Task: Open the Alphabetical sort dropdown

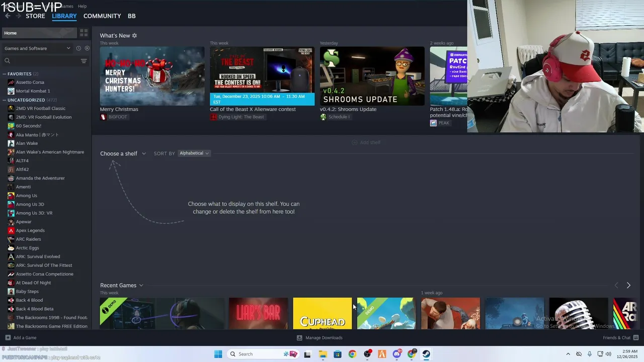Action: click(194, 153)
